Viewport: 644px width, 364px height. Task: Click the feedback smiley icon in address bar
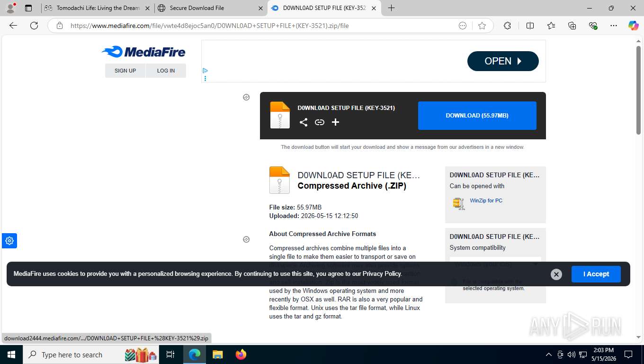coord(463,26)
